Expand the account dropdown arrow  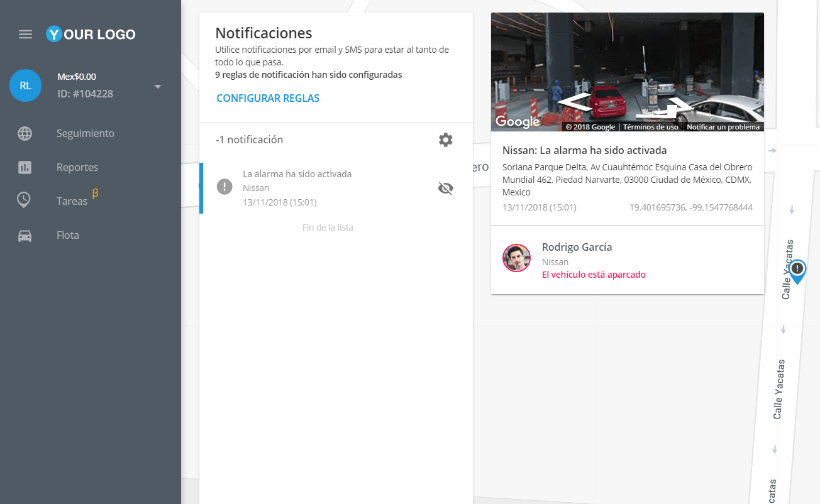(158, 86)
